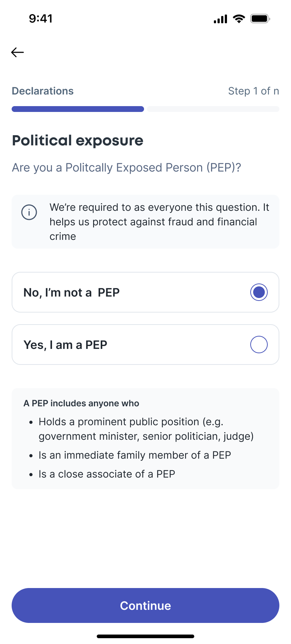
Task: Tap the Declarations section label
Action: tap(43, 91)
